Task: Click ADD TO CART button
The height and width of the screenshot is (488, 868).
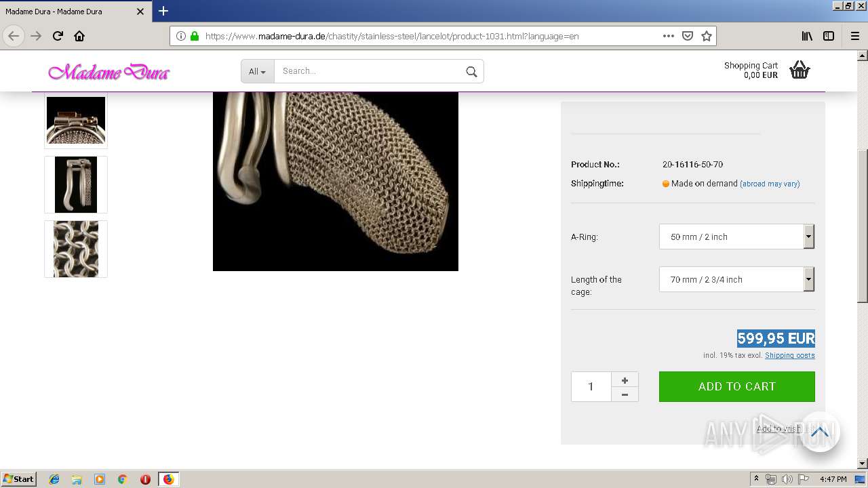Action: (737, 386)
